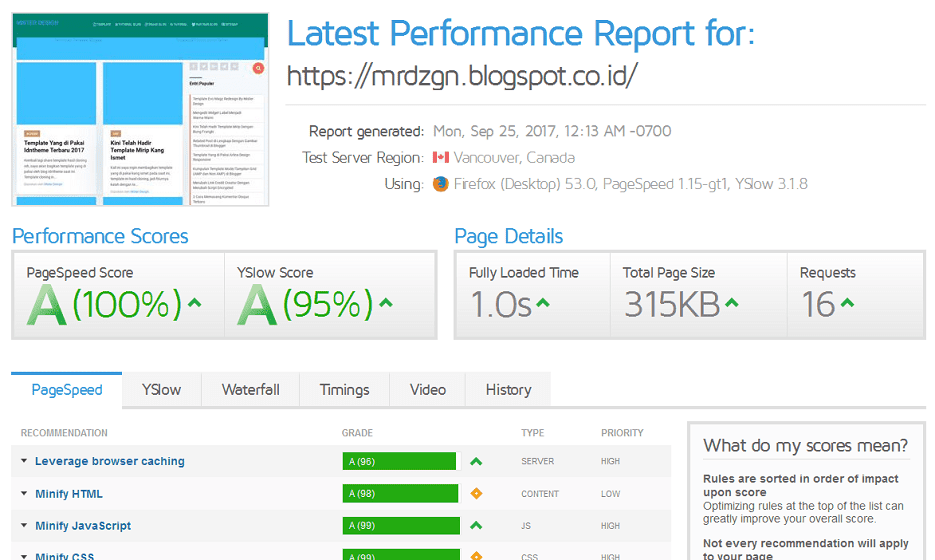Click orange diamond beside Minify HTML
The width and height of the screenshot is (935, 560).
pos(476,493)
